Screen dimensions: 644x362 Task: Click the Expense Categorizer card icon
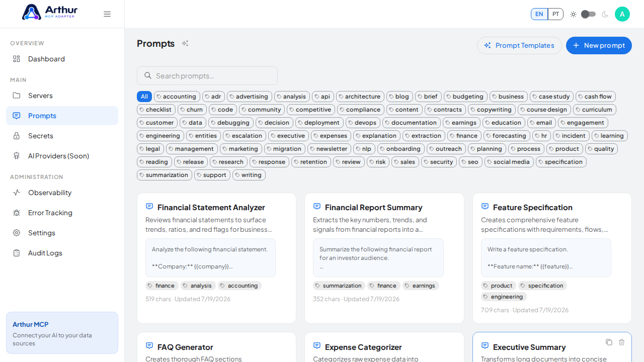(x=317, y=346)
